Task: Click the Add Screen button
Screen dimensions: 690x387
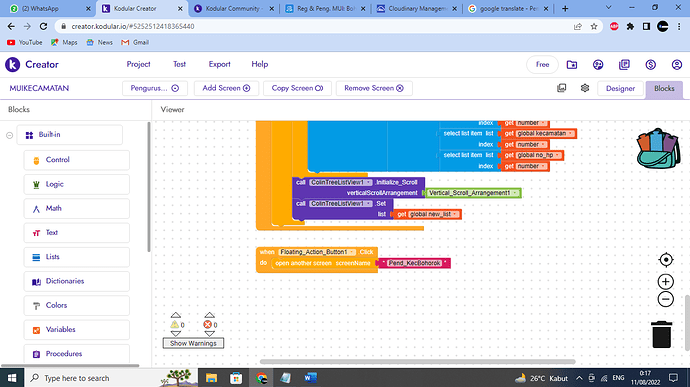Action: coord(226,88)
